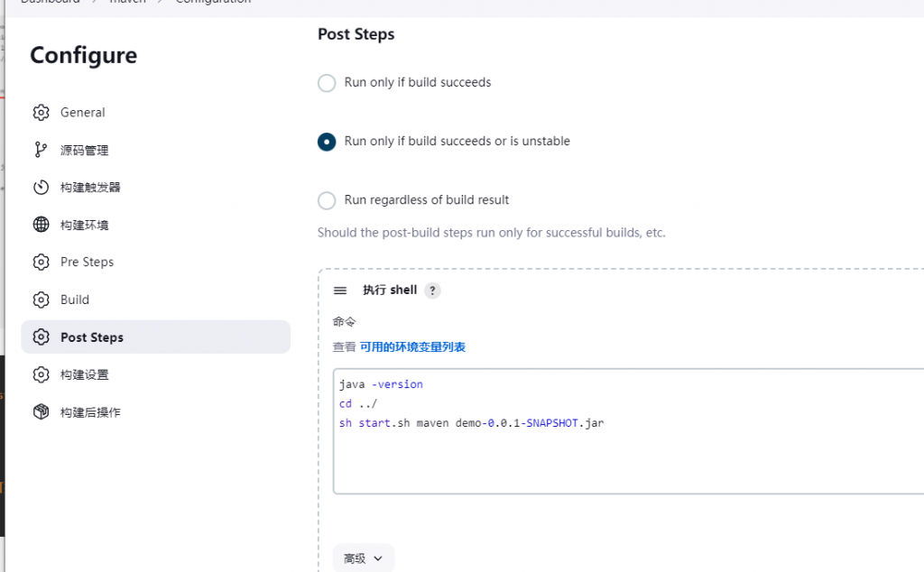Choose "Run regardless of build result" option

point(327,200)
